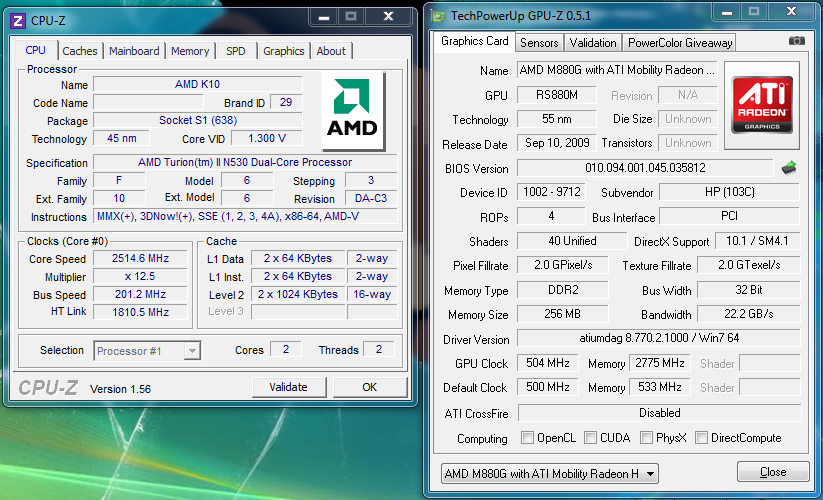This screenshot has width=823, height=500.
Task: Open the AMD M880G graphics card dropdown
Action: 550,474
